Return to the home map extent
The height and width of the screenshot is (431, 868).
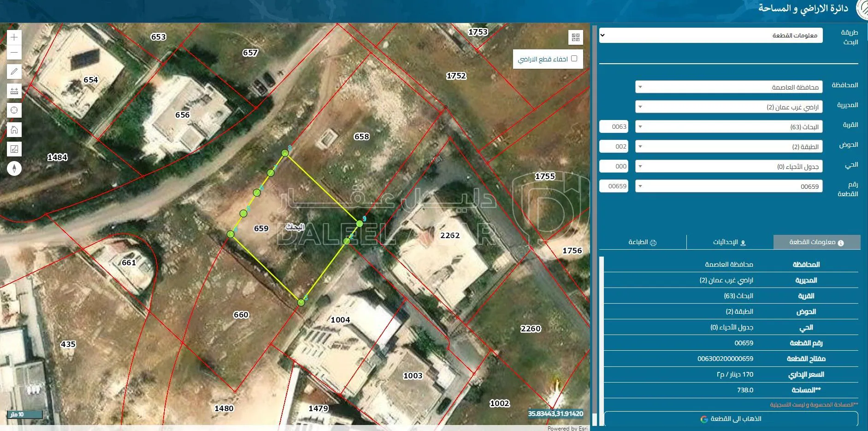pos(14,130)
